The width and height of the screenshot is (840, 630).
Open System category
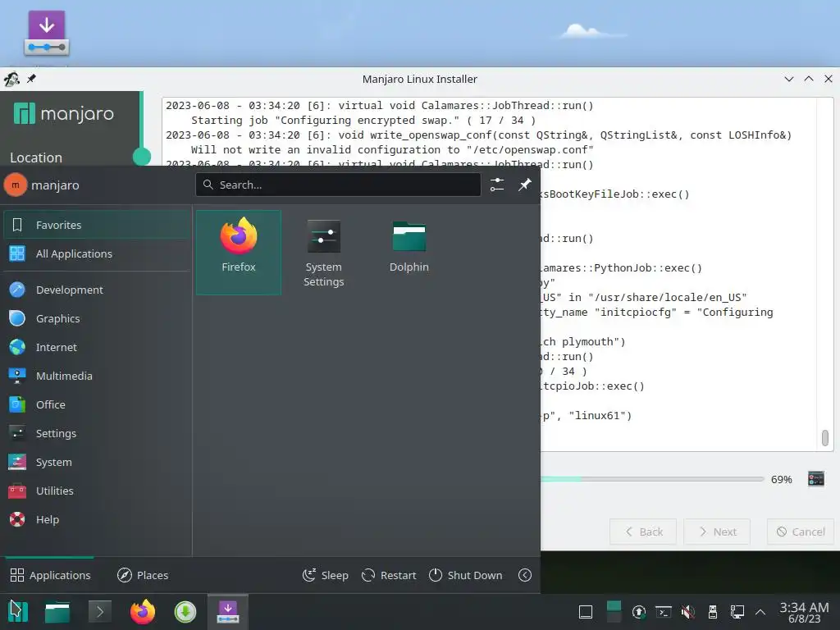click(97, 463)
